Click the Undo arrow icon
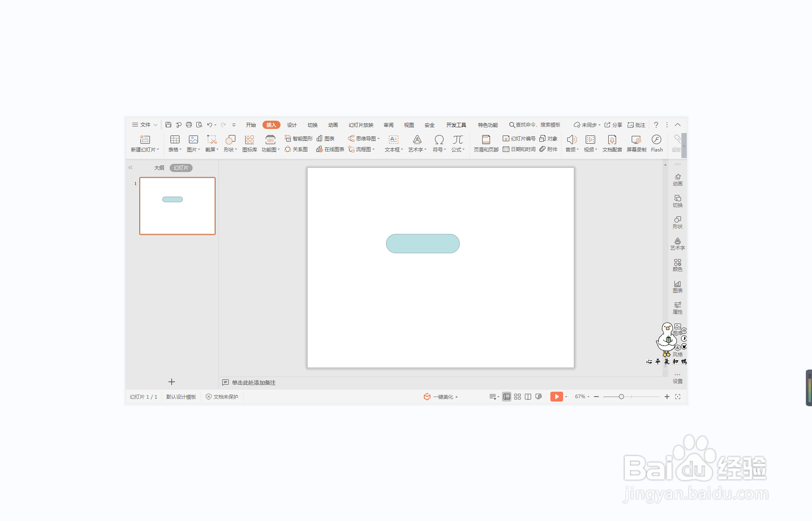This screenshot has width=812, height=521. coord(209,125)
